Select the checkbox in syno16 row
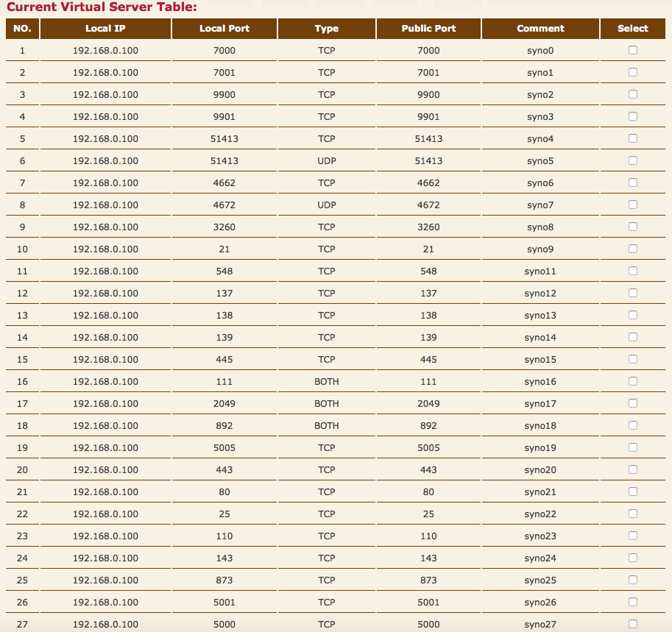The height and width of the screenshot is (632, 672). click(x=632, y=381)
